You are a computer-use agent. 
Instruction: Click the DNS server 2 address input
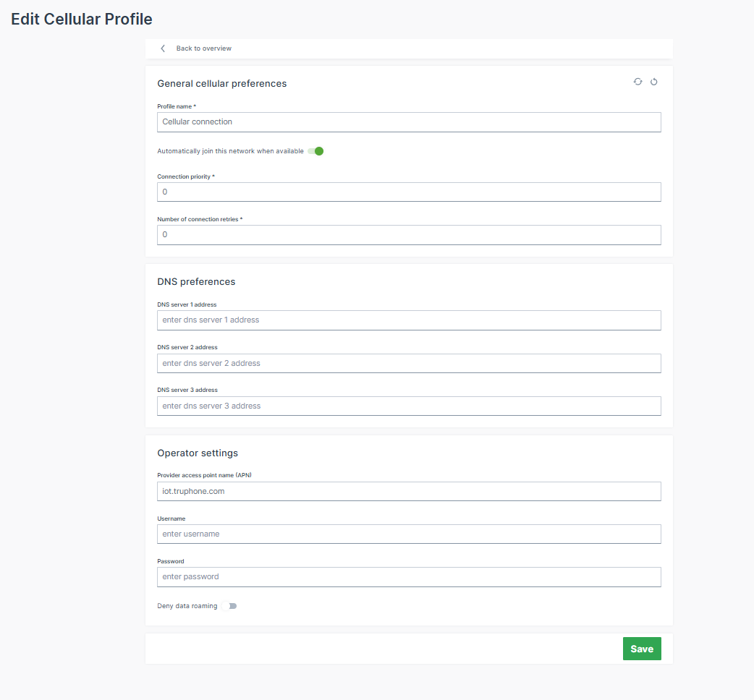click(x=409, y=362)
